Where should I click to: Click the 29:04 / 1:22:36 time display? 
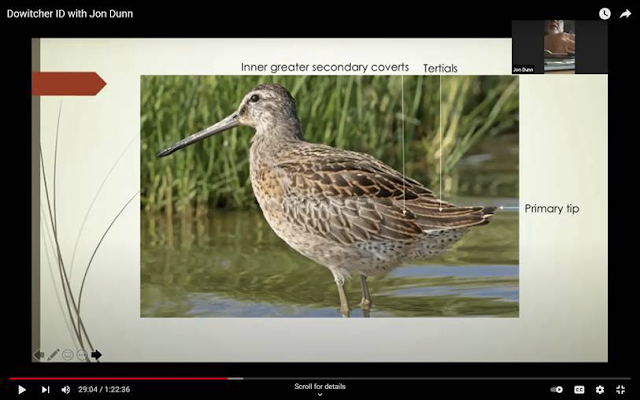tap(104, 390)
